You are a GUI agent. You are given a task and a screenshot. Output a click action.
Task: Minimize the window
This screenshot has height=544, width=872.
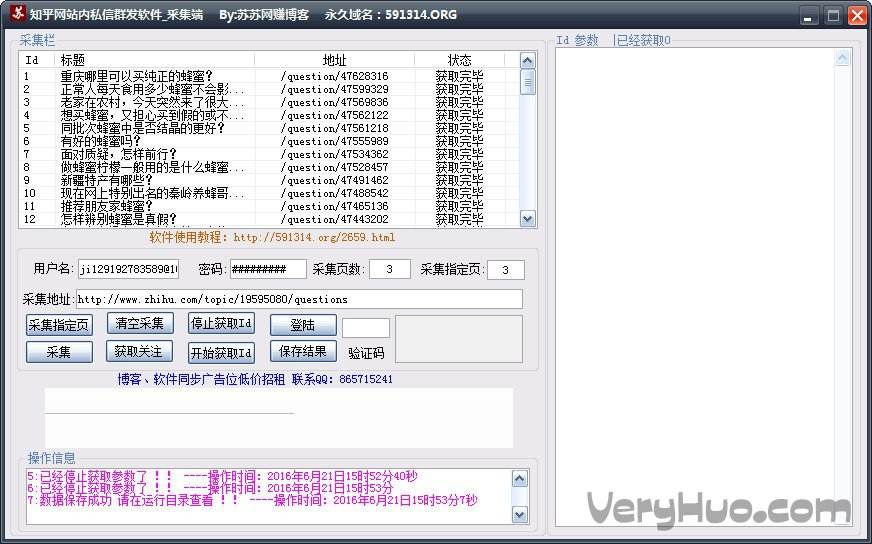pyautogui.click(x=809, y=16)
